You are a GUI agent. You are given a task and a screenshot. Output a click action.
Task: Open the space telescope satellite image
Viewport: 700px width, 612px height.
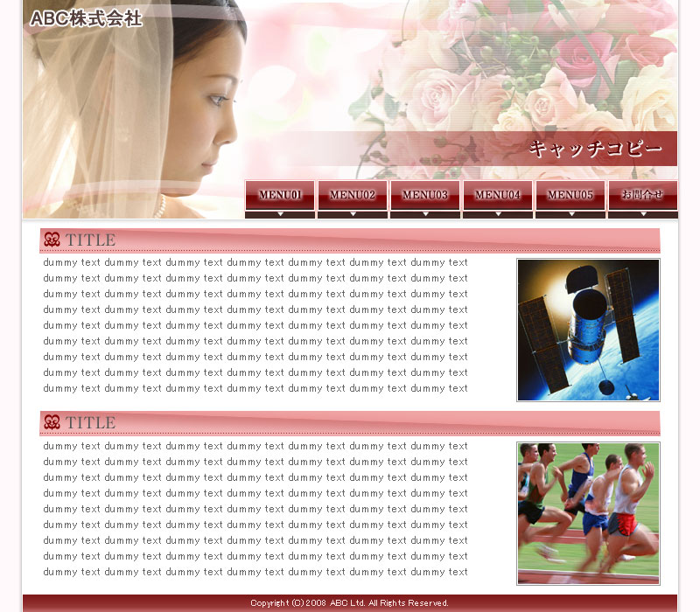[x=588, y=330]
